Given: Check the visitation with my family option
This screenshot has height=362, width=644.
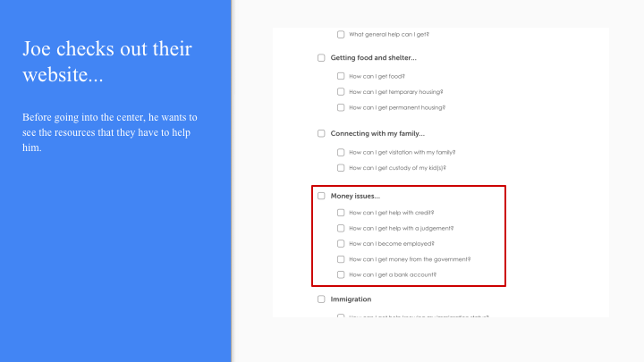Looking at the screenshot, I should click(x=341, y=152).
